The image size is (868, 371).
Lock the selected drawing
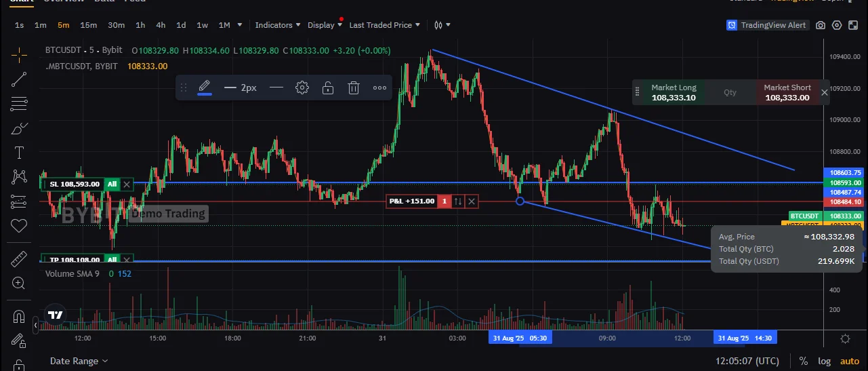pos(327,87)
